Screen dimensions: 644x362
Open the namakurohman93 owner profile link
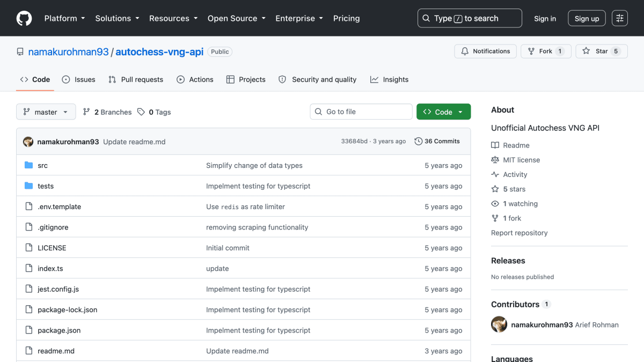click(x=68, y=52)
